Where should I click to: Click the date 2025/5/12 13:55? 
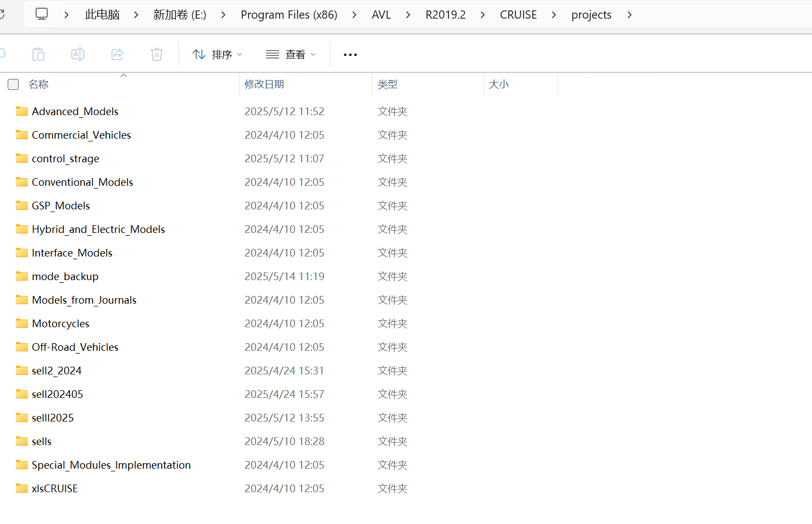coord(285,418)
